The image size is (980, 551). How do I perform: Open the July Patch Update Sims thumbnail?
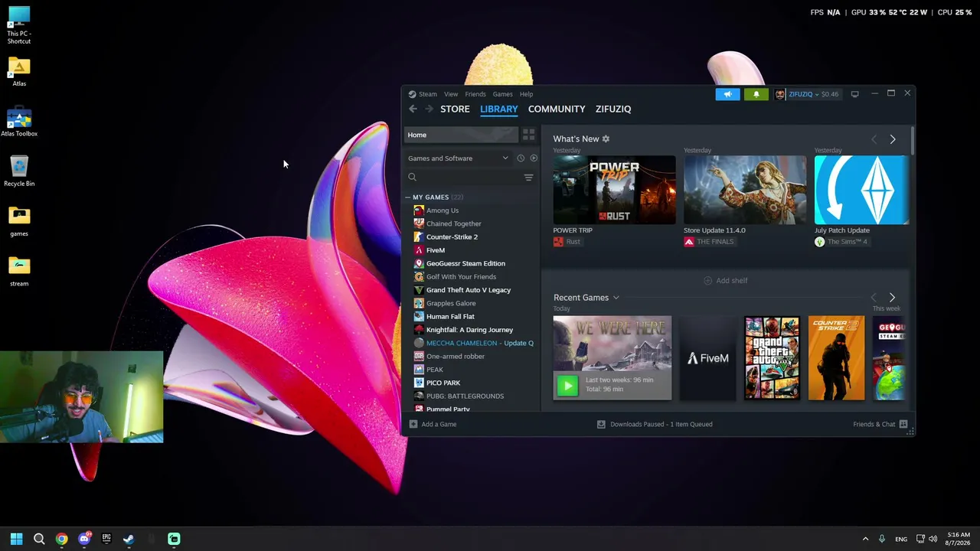(861, 190)
